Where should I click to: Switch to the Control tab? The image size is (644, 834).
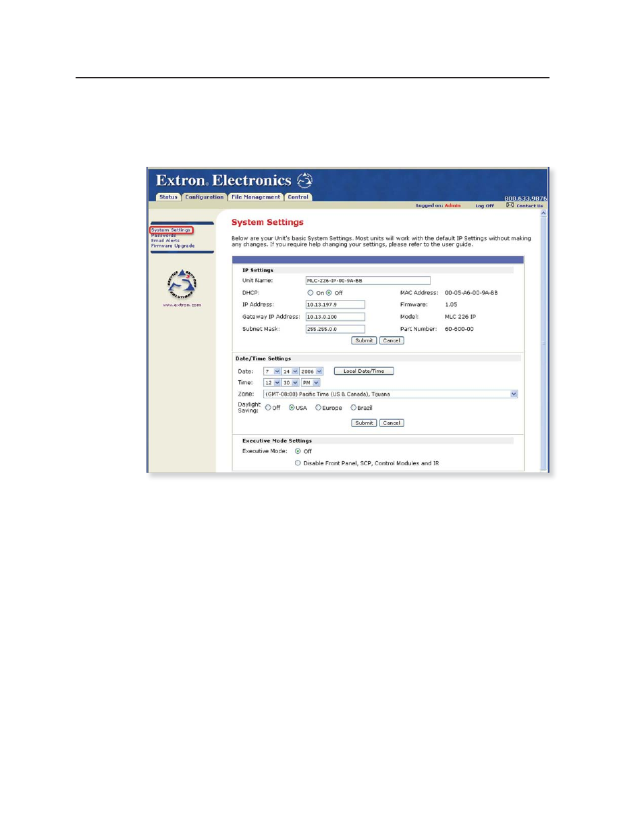[x=298, y=197]
